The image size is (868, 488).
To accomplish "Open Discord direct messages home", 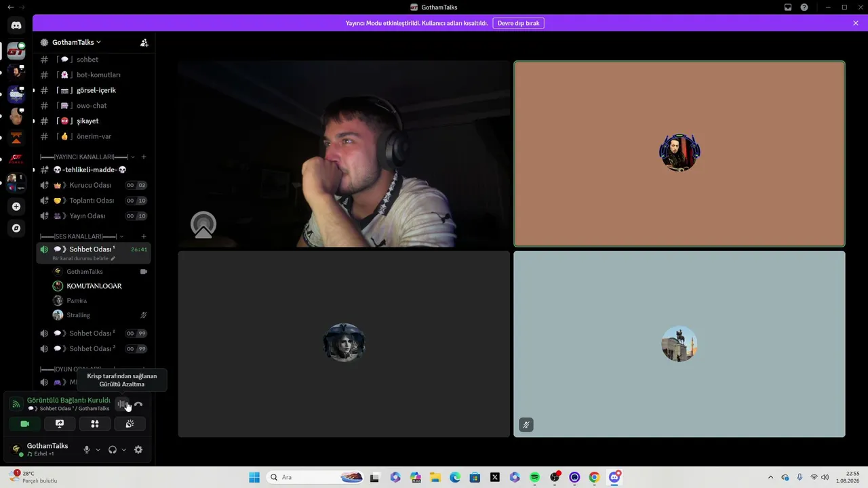I will 16,26.
